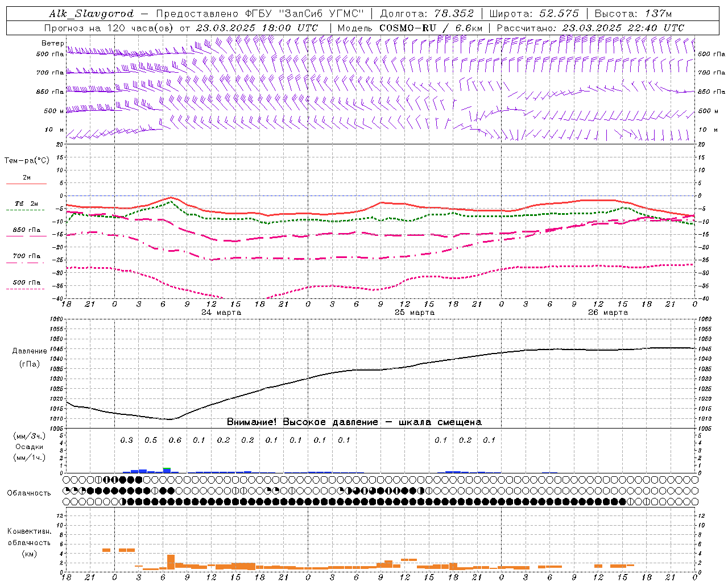This screenshot has width=728, height=582.
Task: Click the 26 марта date label
Action: tap(608, 313)
